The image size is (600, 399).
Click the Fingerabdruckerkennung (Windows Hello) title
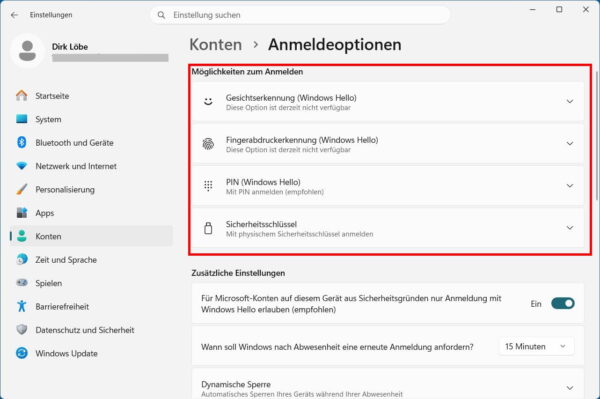[x=302, y=140]
